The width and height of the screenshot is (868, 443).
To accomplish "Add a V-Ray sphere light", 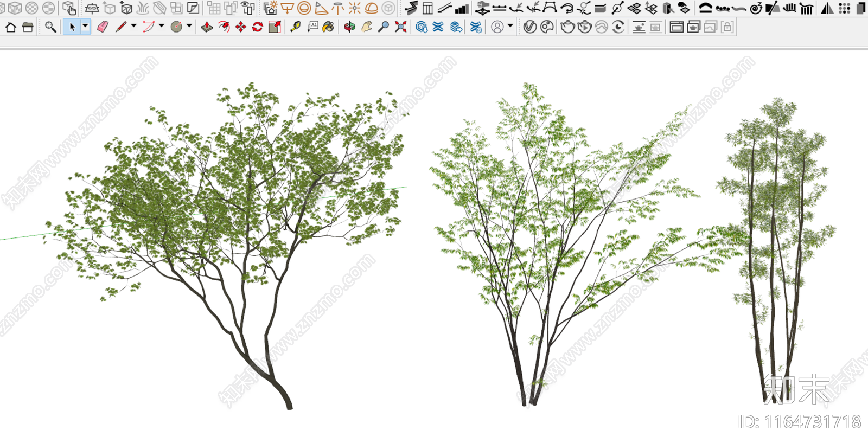I will 304,8.
